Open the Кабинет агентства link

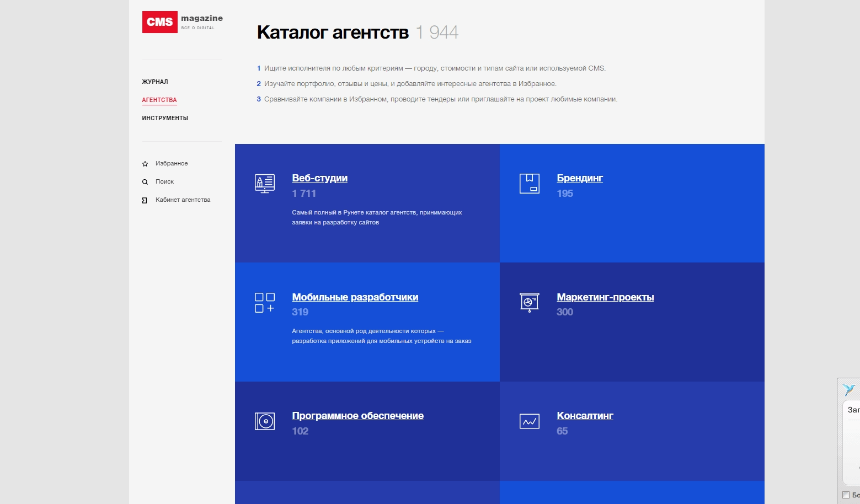(x=183, y=200)
